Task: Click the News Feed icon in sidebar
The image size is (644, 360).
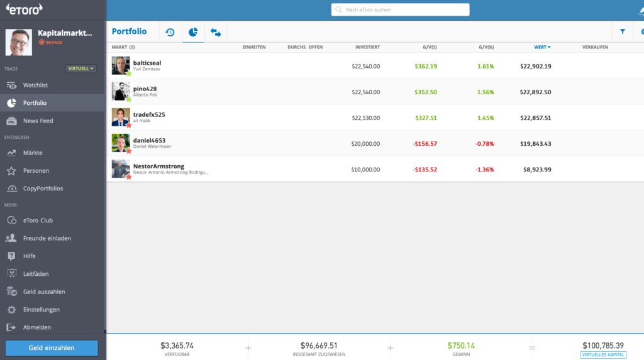Action: click(x=11, y=121)
